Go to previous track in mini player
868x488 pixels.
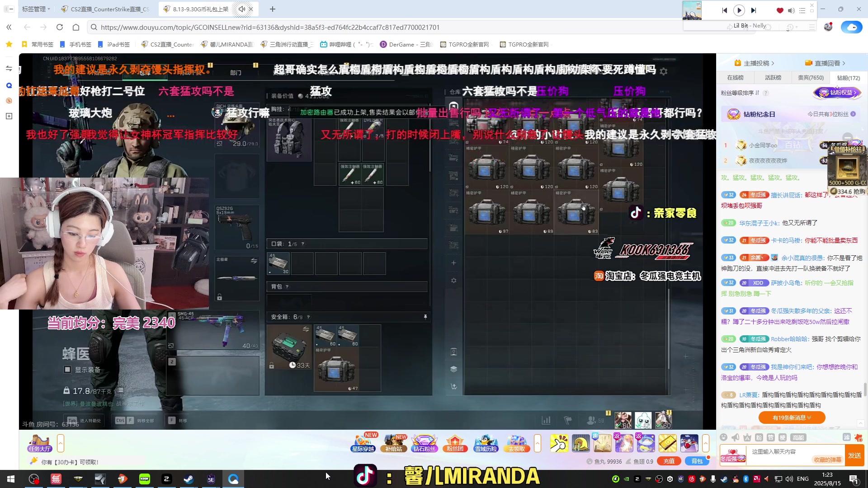point(725,10)
